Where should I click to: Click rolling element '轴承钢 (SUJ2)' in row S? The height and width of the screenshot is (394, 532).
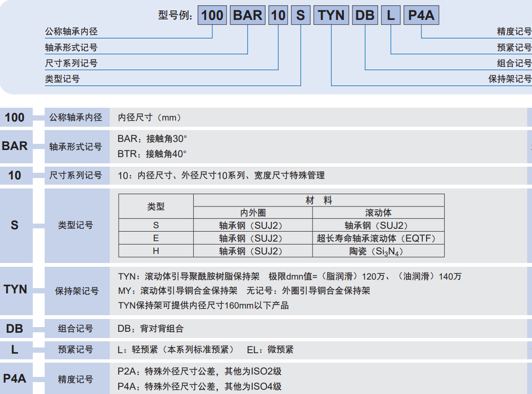tap(378, 225)
